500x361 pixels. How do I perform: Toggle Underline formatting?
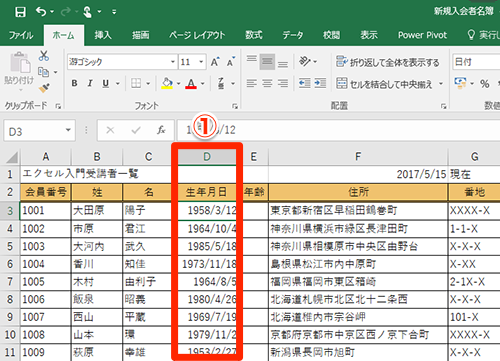[x=106, y=83]
